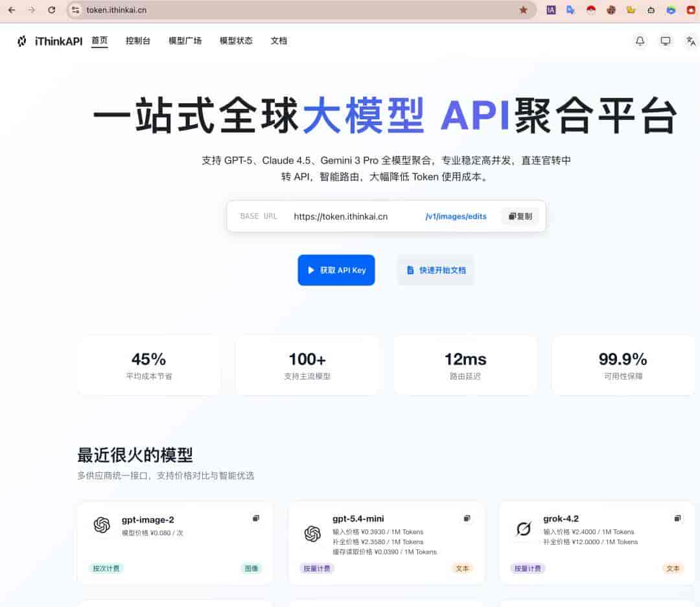Go back using browser back arrow
This screenshot has width=700, height=607.
[12, 10]
